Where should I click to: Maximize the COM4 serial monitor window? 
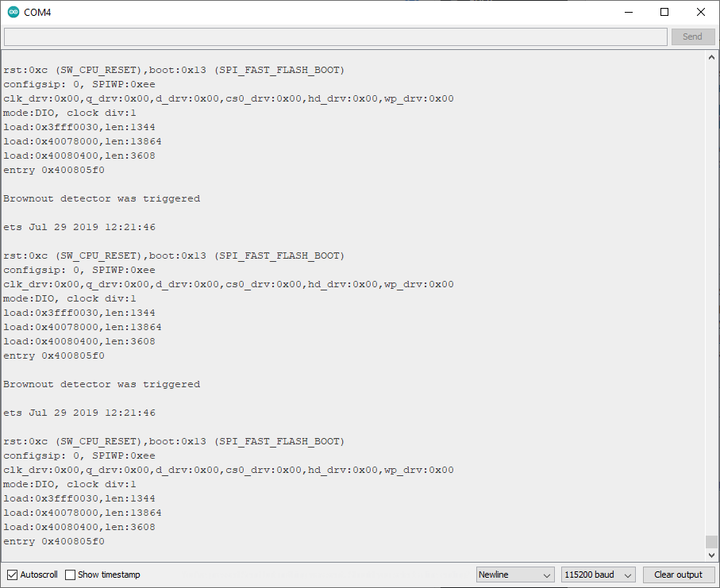(664, 12)
